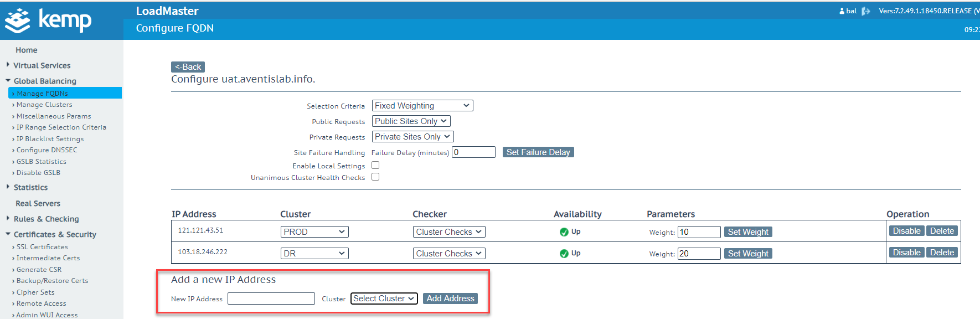Image resolution: width=980 pixels, height=319 pixels.
Task: Select Manage FQDNs
Action: [x=65, y=93]
